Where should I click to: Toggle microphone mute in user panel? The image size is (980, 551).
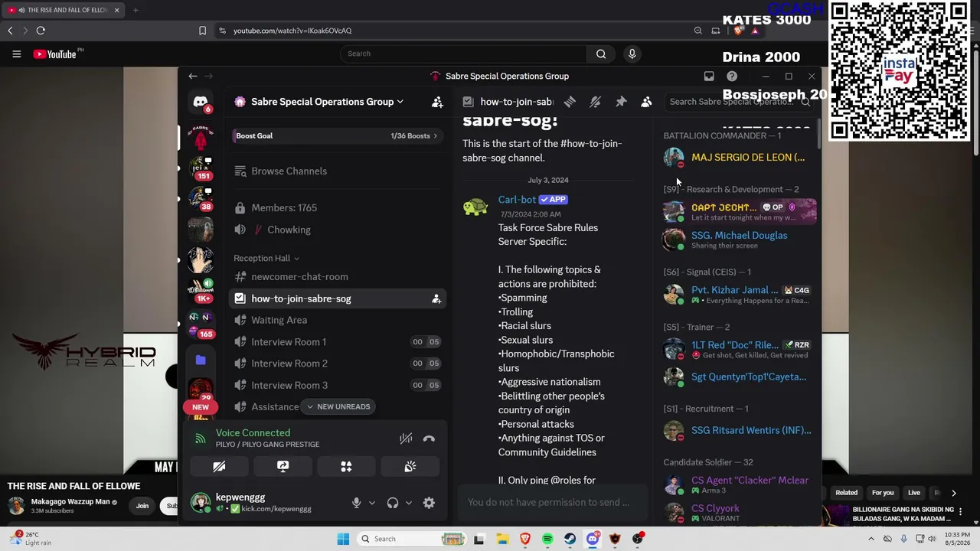click(356, 503)
